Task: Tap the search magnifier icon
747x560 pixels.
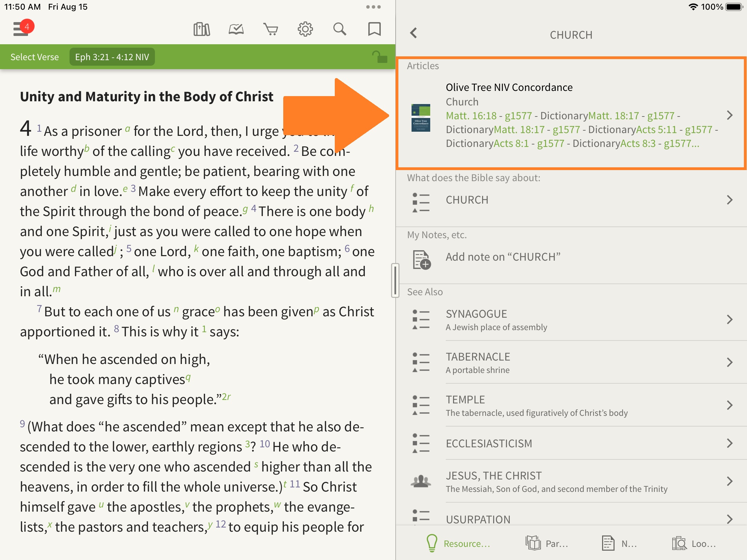Action: click(x=340, y=29)
